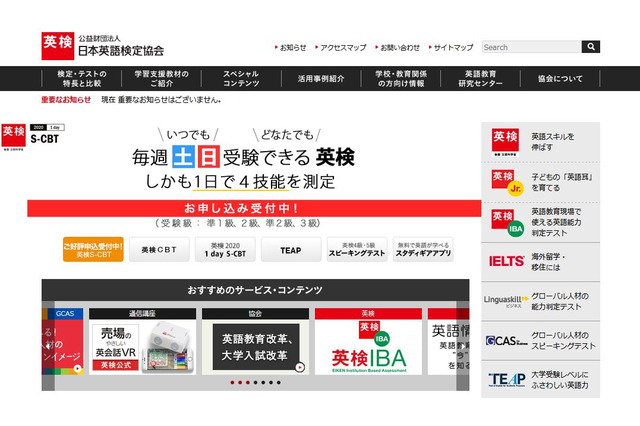
Task: Open 学習支援教材のご紹介 menu
Action: coord(161,78)
